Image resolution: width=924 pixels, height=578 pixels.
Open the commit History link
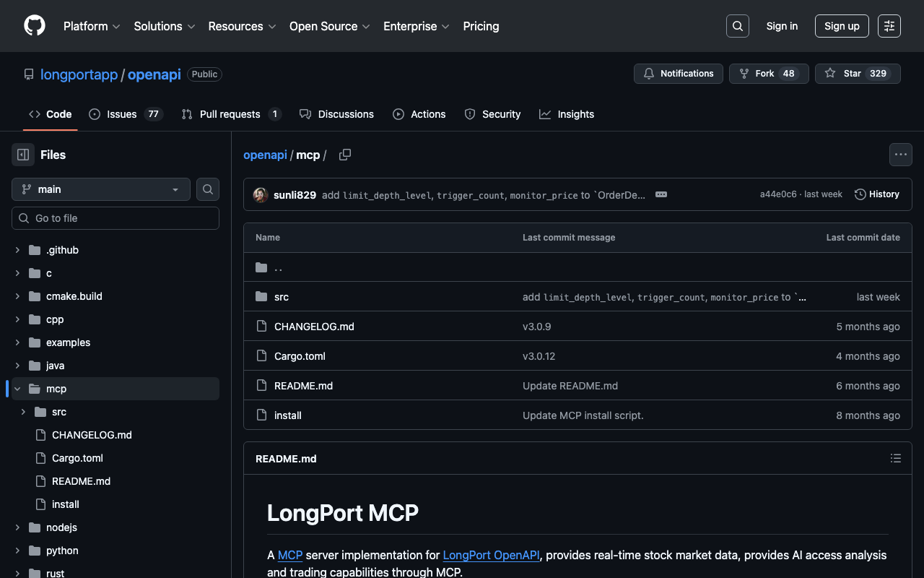click(x=877, y=194)
